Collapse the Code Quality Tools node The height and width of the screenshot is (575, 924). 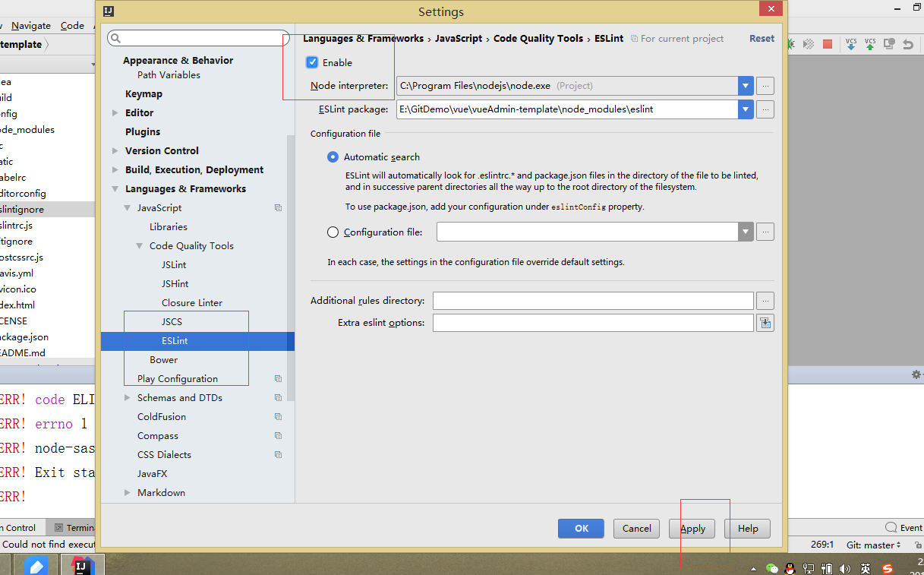tap(140, 246)
